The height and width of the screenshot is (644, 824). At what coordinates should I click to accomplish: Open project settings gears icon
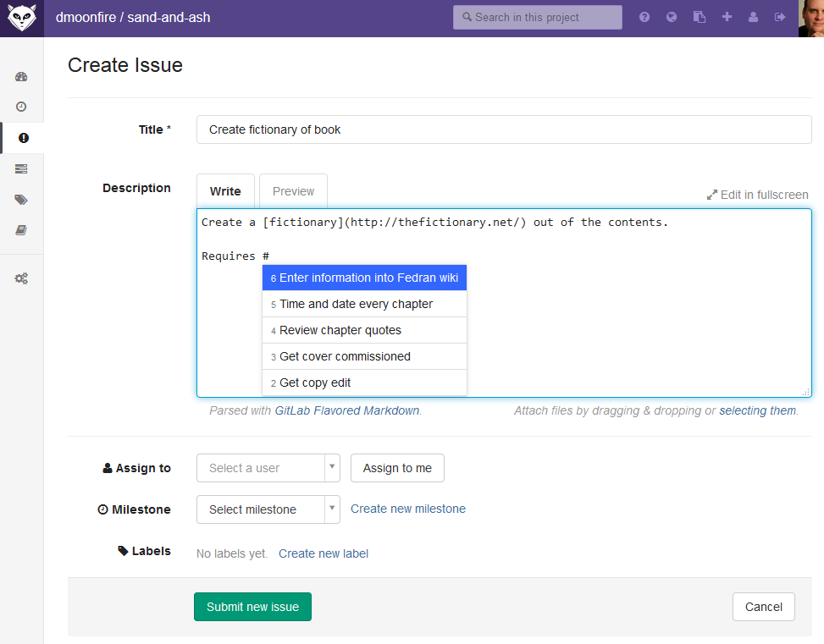(21, 278)
